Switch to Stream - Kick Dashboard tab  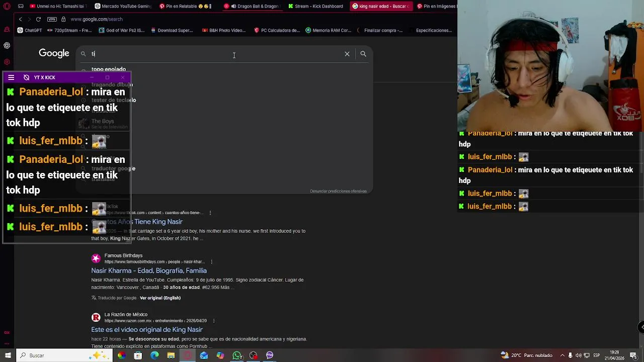(316, 6)
